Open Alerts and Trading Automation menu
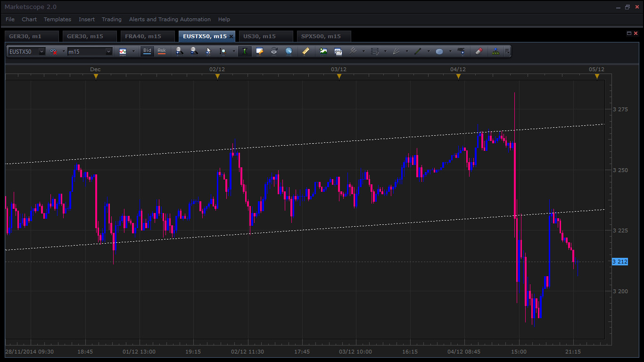The image size is (644, 362). pos(170,19)
